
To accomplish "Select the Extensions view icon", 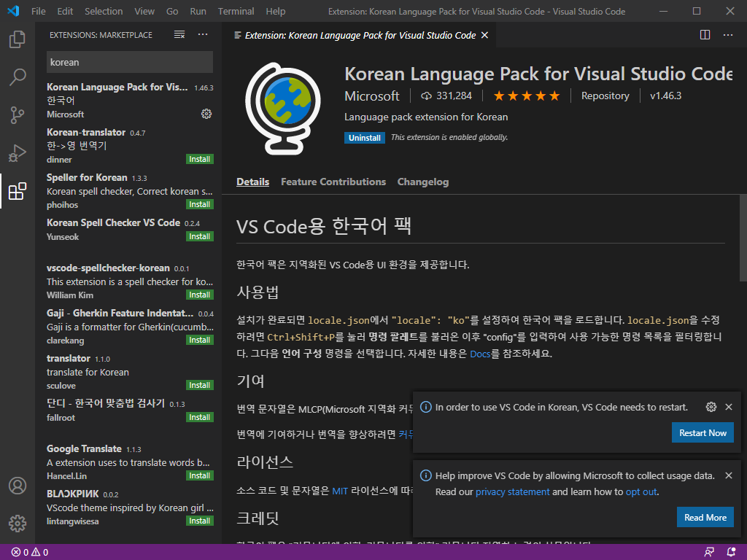I will point(18,191).
